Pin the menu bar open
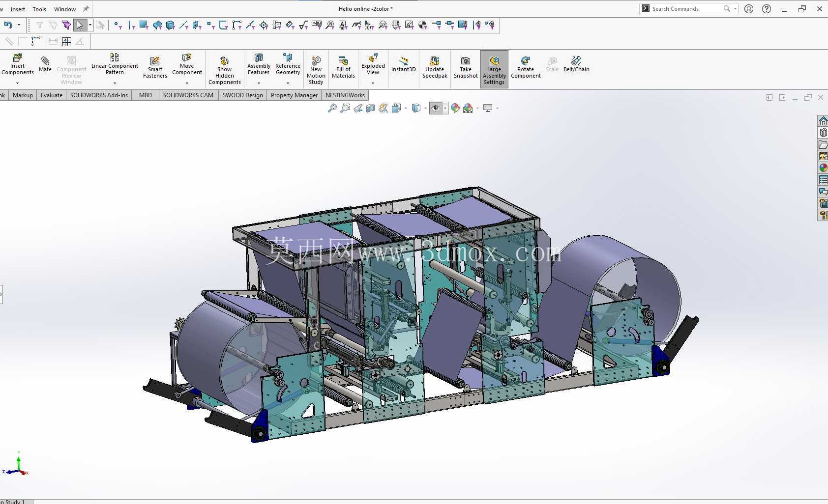Screen dimensions: 828x504 pos(86,9)
